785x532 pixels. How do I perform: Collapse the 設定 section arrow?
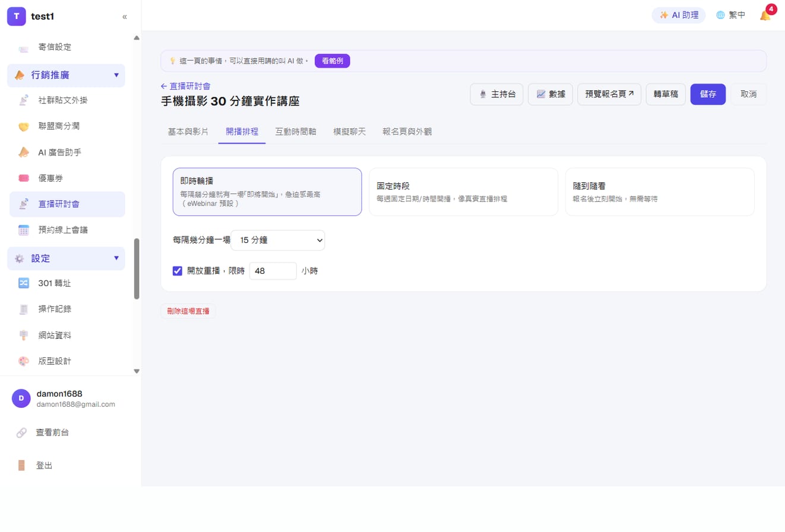point(116,258)
